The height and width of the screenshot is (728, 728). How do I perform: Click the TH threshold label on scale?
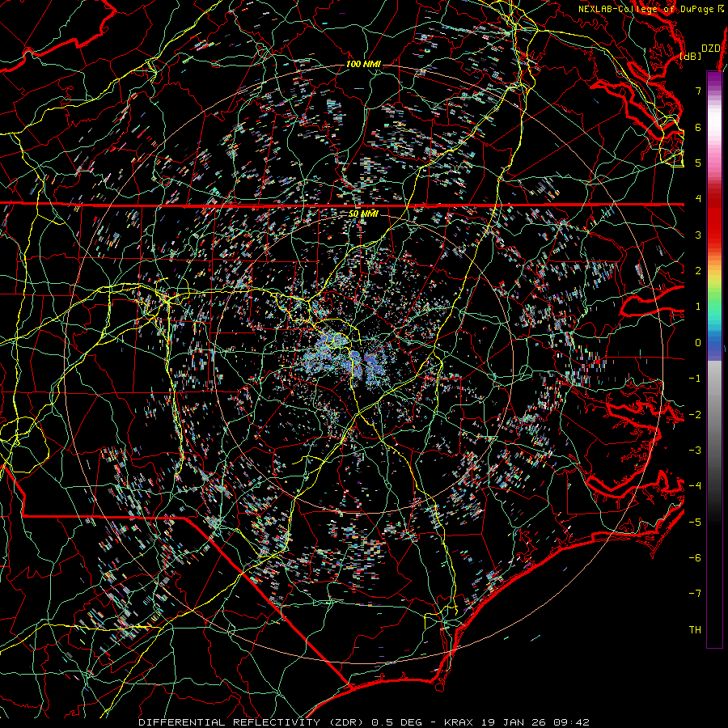(x=695, y=630)
